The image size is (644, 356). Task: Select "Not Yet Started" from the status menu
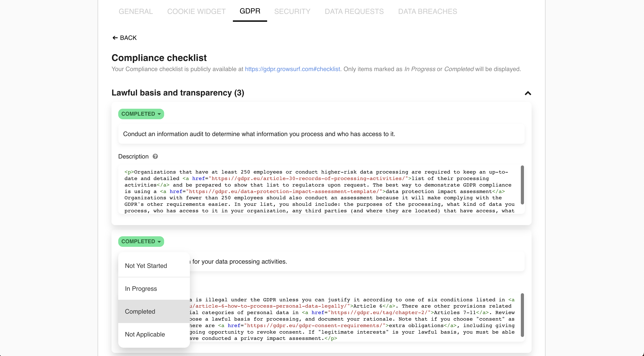tap(146, 266)
